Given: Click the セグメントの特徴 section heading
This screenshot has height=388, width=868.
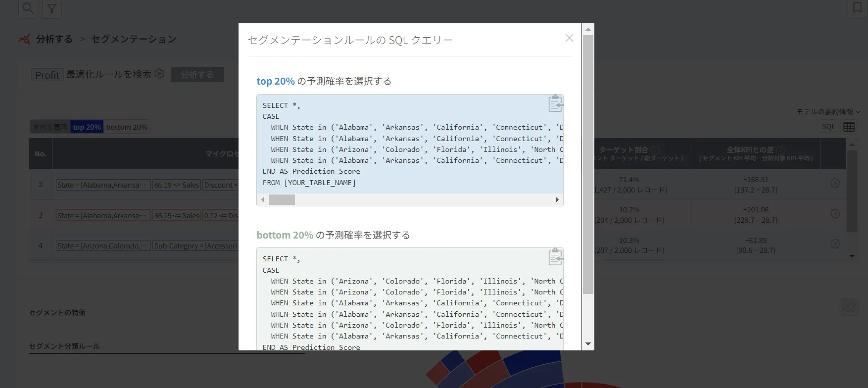Looking at the screenshot, I should pos(57,313).
